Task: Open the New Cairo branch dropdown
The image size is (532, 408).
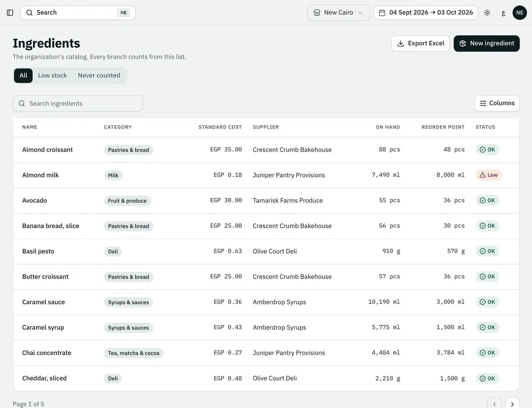Action: tap(338, 13)
